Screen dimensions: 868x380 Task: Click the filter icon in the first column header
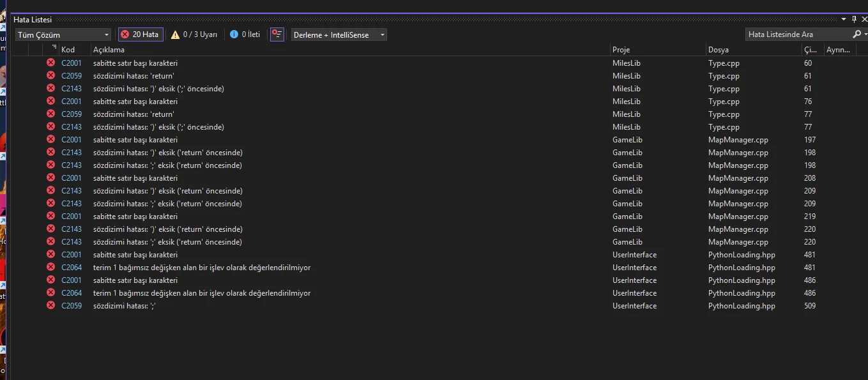54,48
